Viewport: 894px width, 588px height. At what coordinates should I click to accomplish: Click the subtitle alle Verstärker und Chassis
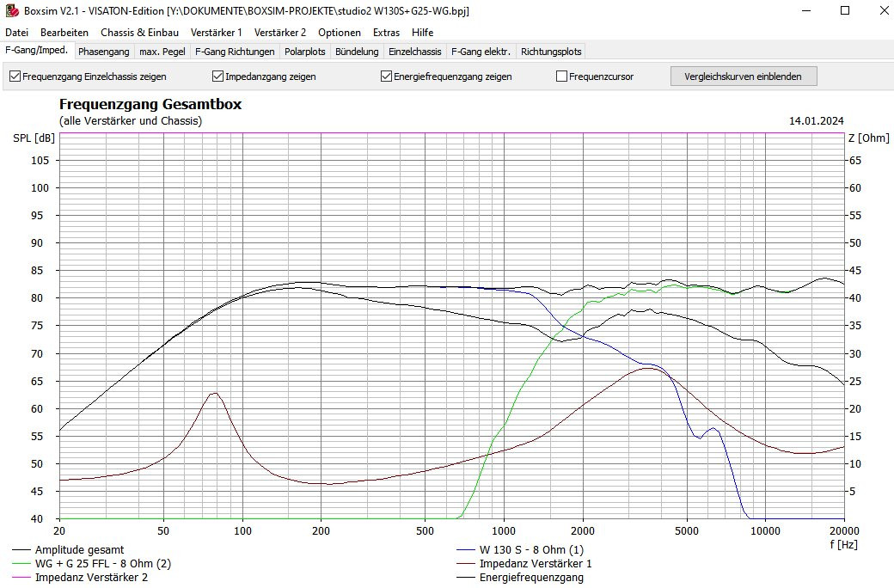click(x=131, y=121)
